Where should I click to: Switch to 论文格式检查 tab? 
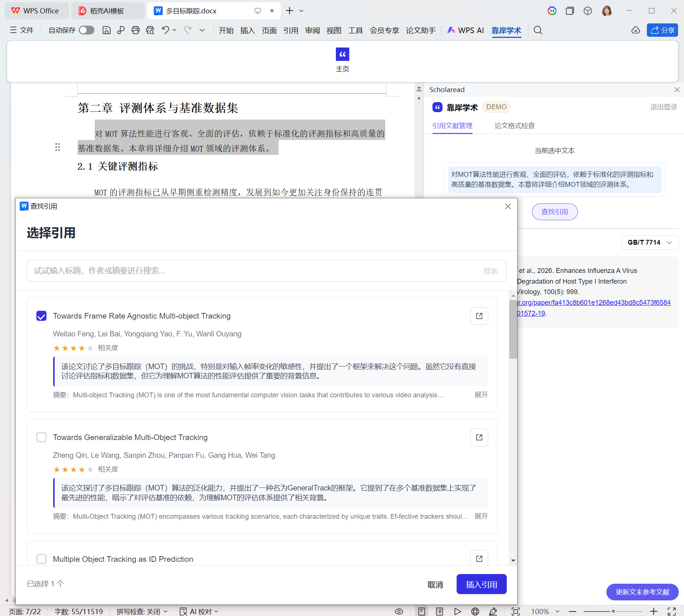[515, 126]
